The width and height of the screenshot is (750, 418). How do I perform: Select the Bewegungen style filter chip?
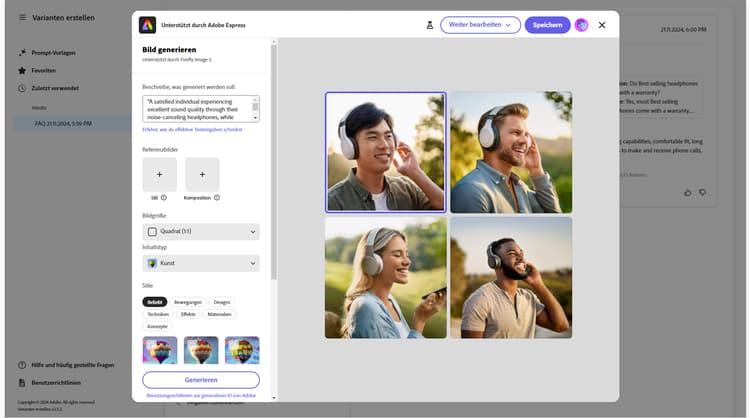(188, 301)
